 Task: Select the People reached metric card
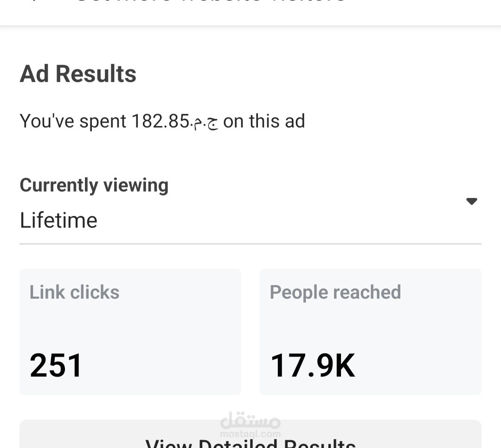(370, 332)
